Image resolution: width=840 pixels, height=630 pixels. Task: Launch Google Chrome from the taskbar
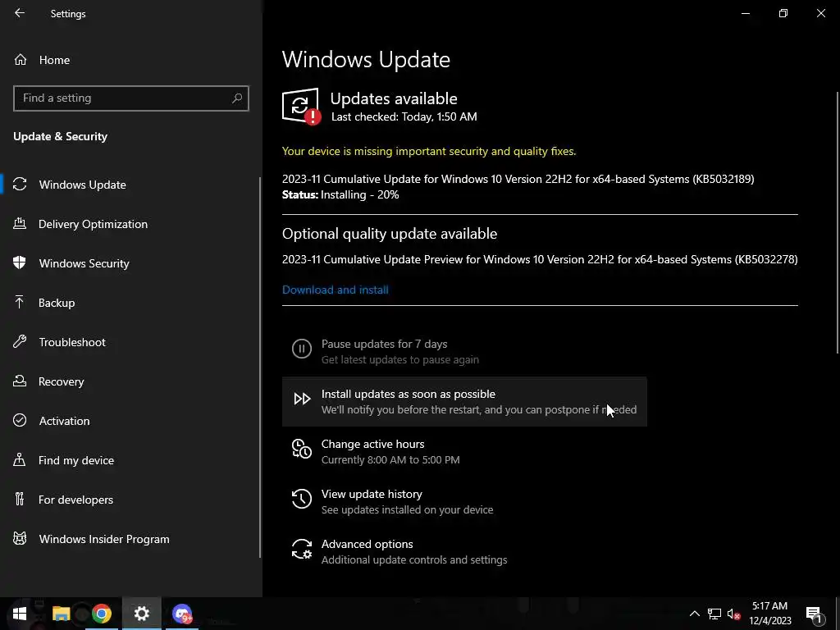101,614
